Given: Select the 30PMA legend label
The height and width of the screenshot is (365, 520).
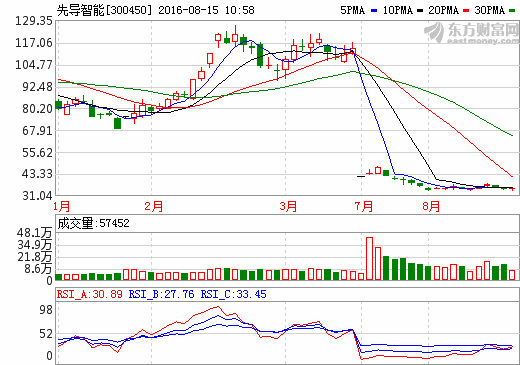Looking at the screenshot, I should pos(490,10).
